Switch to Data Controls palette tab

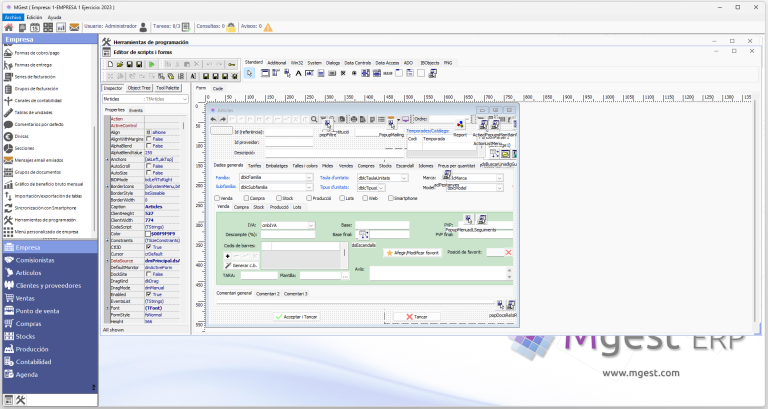tap(358, 63)
